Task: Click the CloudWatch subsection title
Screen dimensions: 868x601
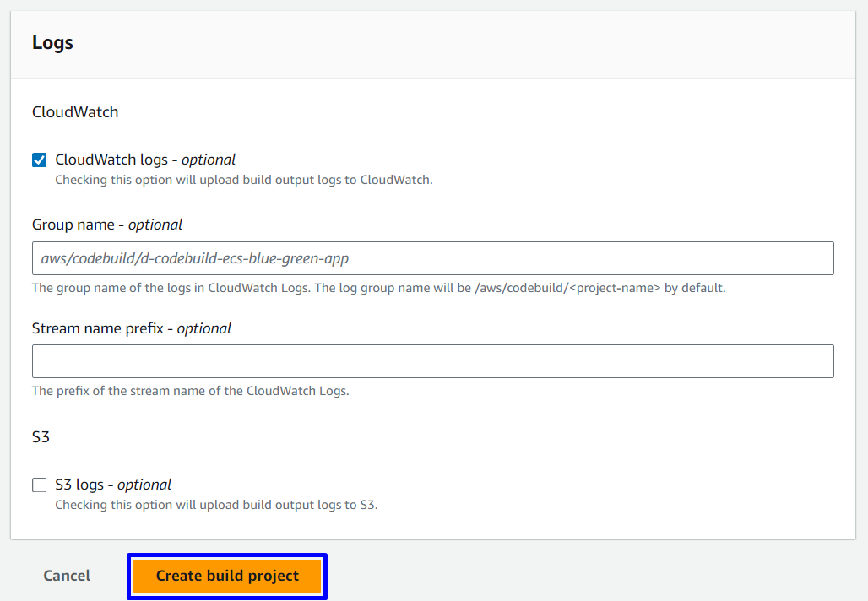Action: point(75,111)
